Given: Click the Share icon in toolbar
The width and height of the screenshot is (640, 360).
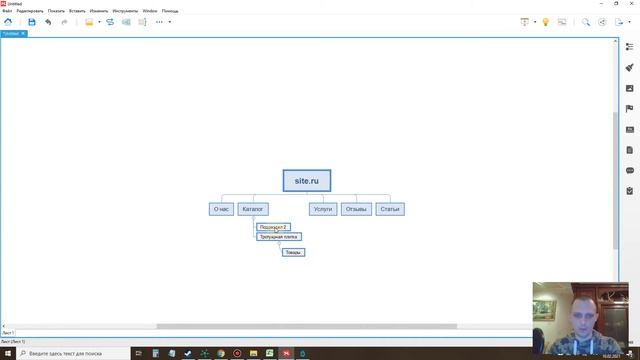Looking at the screenshot, I should click(602, 22).
